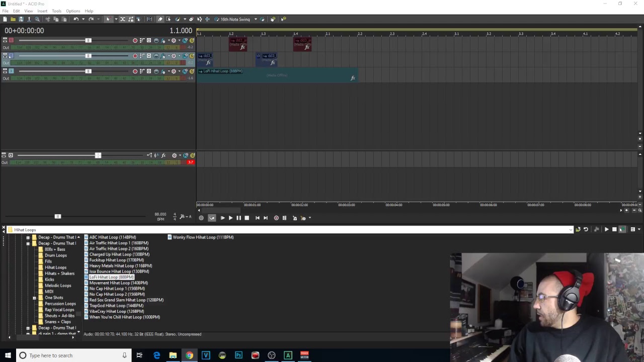The height and width of the screenshot is (362, 644).
Task: Expand the One Shots folder
Action: (x=34, y=298)
